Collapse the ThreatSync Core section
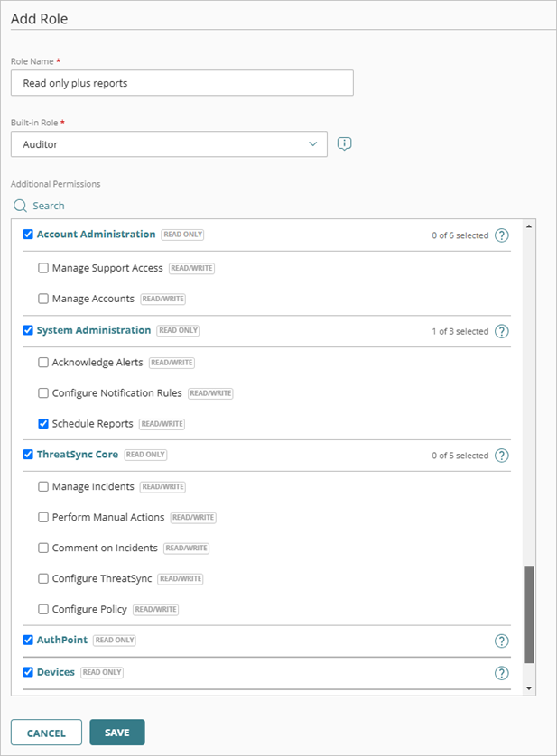Viewport: 557px width, 756px height. pos(77,455)
